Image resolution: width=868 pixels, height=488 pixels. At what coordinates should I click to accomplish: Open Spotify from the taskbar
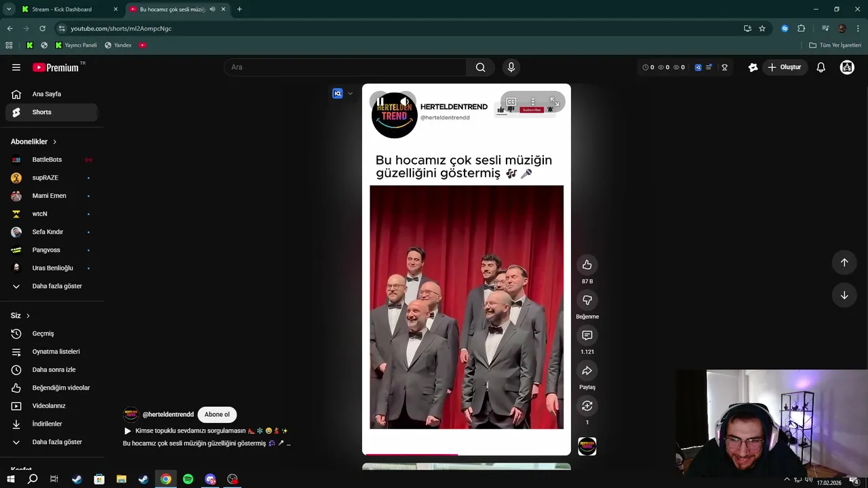click(x=188, y=479)
